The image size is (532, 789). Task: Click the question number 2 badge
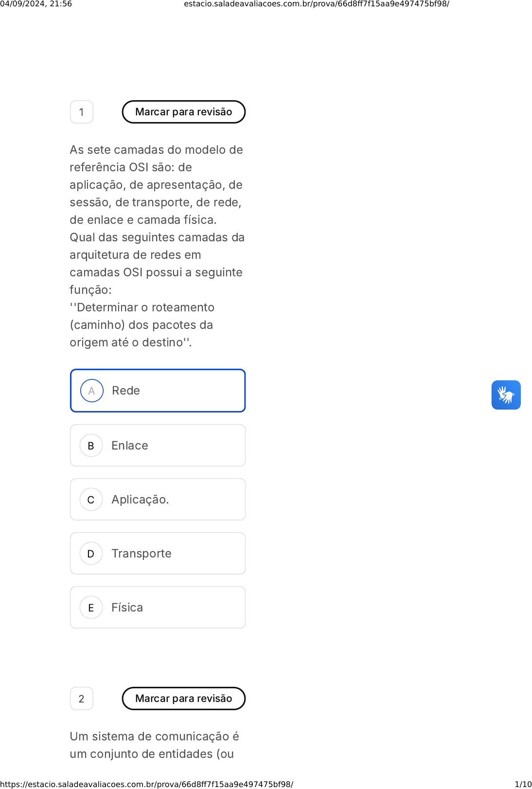[82, 699]
